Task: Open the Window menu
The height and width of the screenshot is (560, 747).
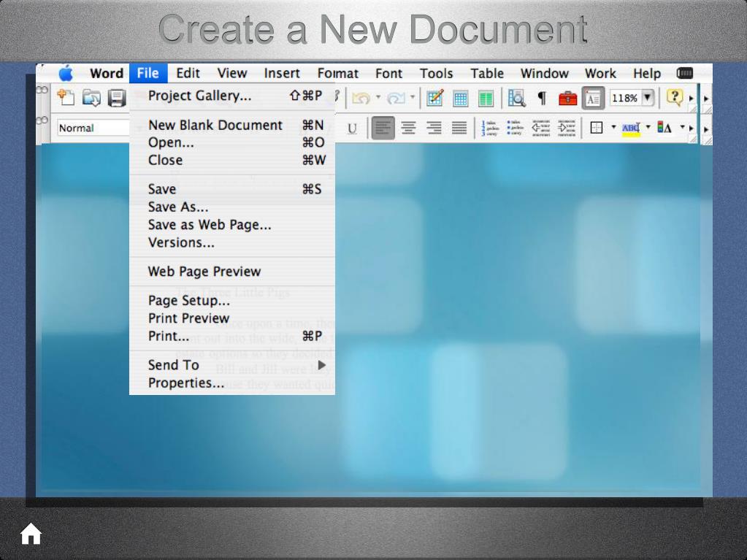Action: (x=545, y=73)
